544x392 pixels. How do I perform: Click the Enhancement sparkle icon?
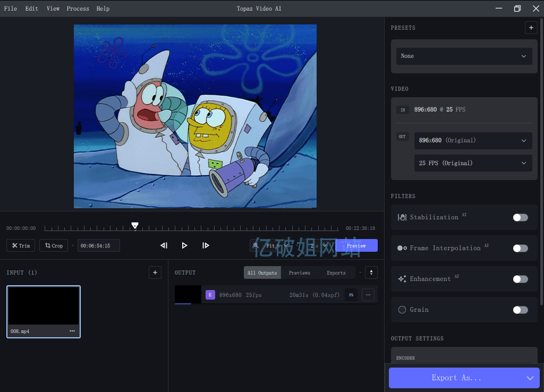point(402,279)
